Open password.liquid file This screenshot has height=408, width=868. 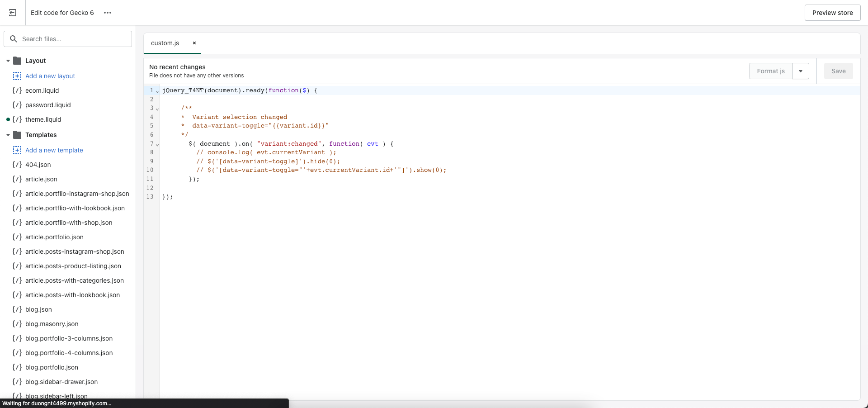click(48, 105)
